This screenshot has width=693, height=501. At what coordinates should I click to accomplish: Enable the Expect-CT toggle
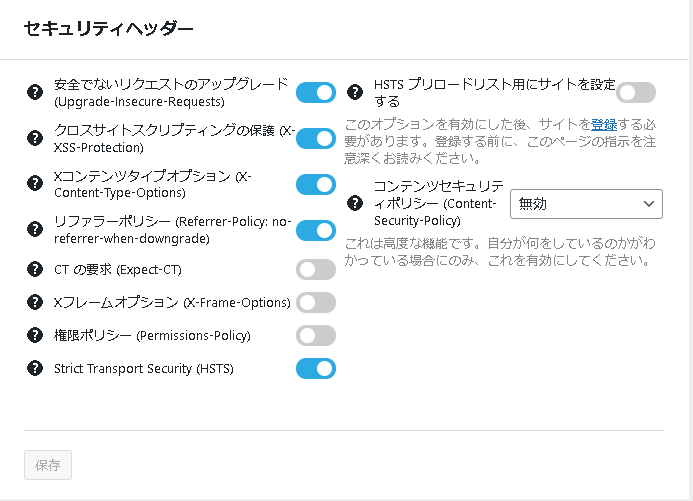pos(316,269)
